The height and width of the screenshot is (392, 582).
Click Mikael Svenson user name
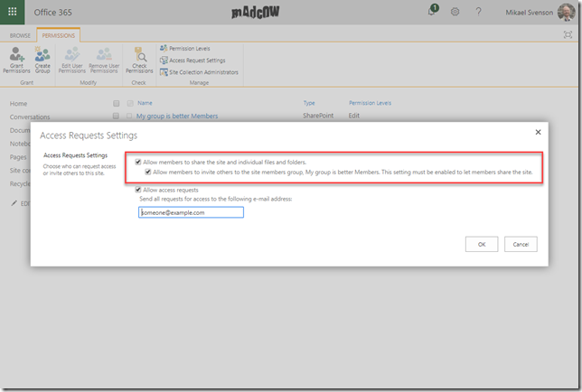[x=529, y=13]
